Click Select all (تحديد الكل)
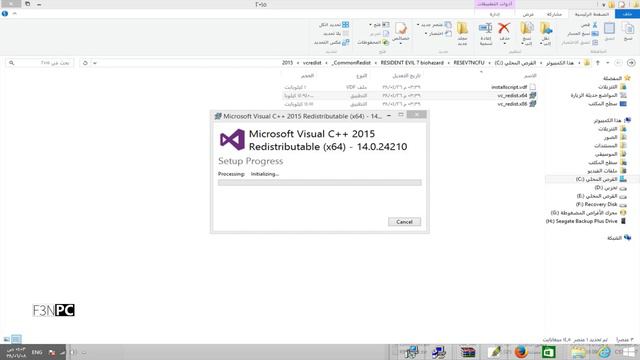Viewport: 640px width, 360px height. pyautogui.click(x=333, y=25)
